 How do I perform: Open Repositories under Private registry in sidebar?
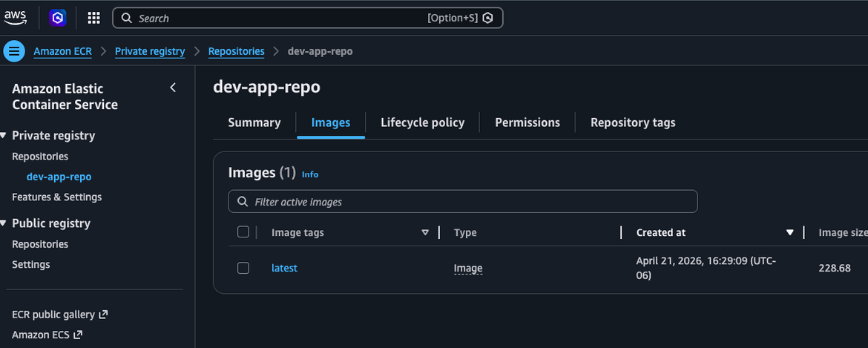(x=40, y=157)
